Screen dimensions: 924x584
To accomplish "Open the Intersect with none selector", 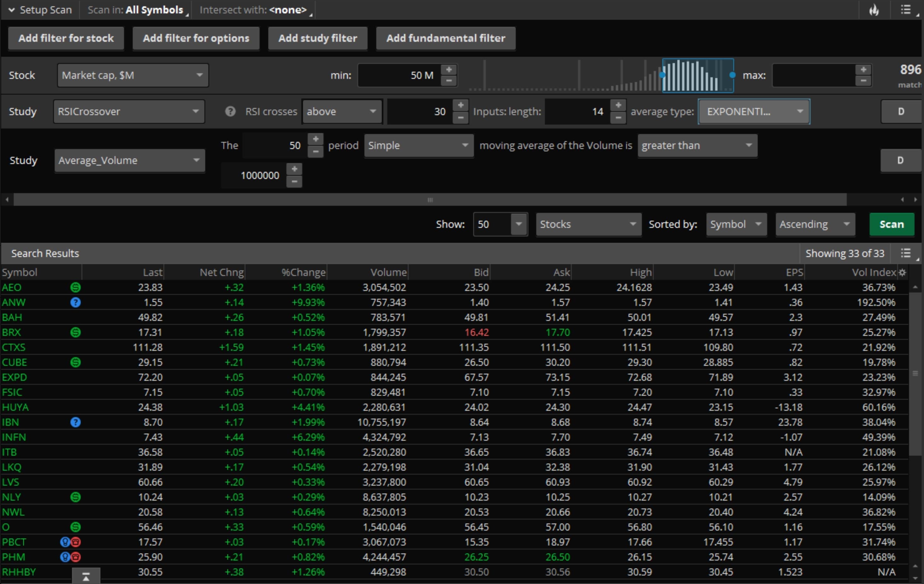I will click(256, 10).
